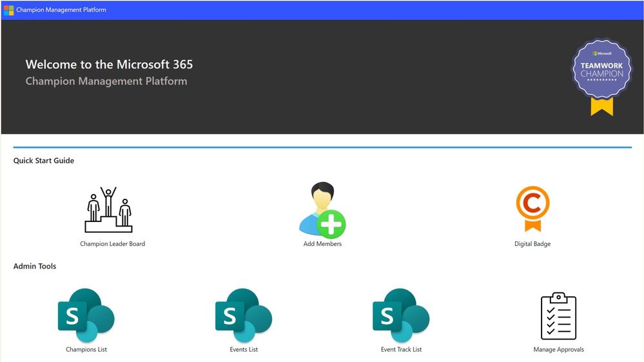Screen dimensions: 644x362
Task: Select the Champion Leader Board text label
Action: (113, 244)
